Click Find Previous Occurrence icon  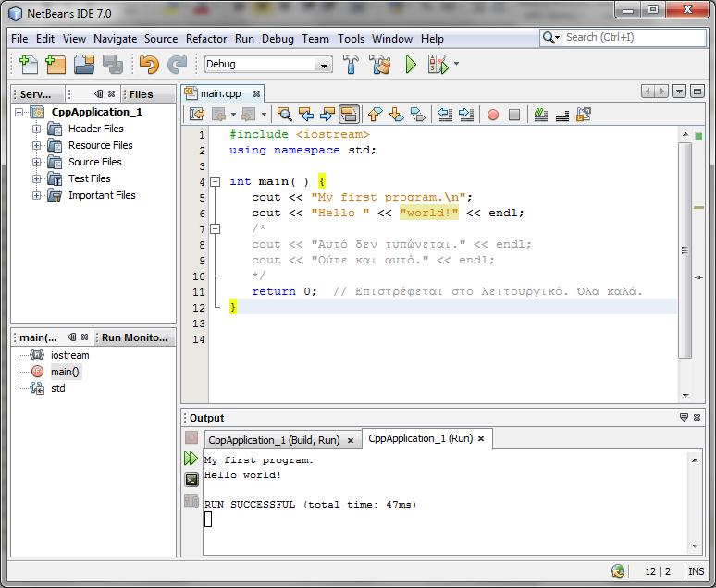[306, 114]
